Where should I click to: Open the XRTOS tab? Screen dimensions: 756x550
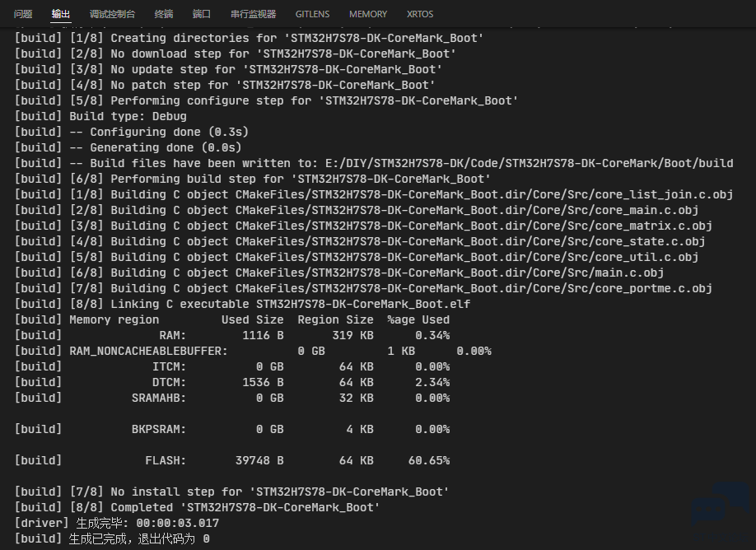point(420,14)
